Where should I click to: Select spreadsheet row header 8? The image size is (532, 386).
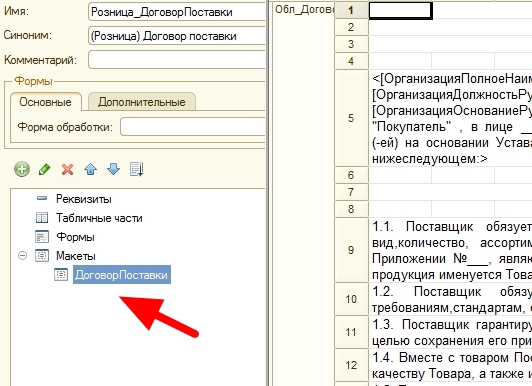click(x=351, y=209)
